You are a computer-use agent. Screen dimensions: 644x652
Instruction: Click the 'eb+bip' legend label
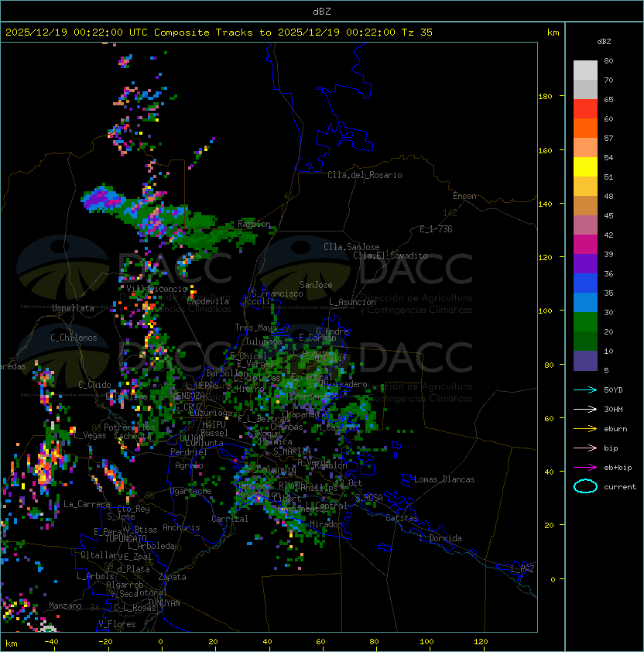tap(618, 468)
